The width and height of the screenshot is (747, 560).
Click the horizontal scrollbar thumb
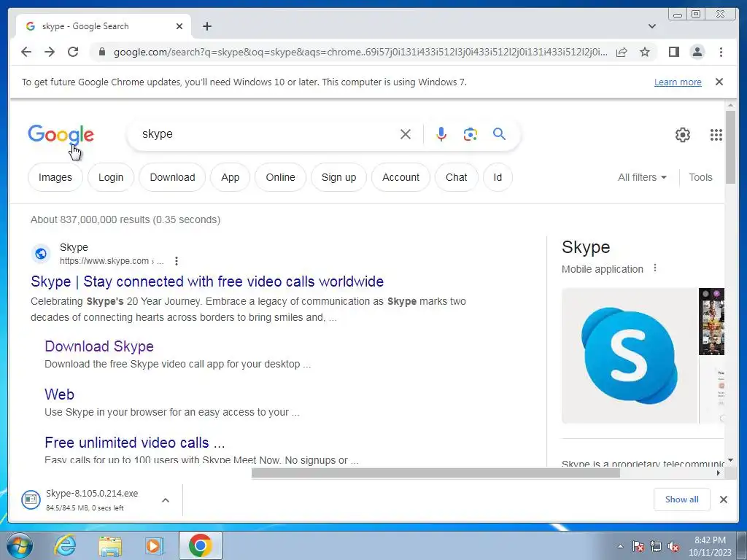coord(436,472)
